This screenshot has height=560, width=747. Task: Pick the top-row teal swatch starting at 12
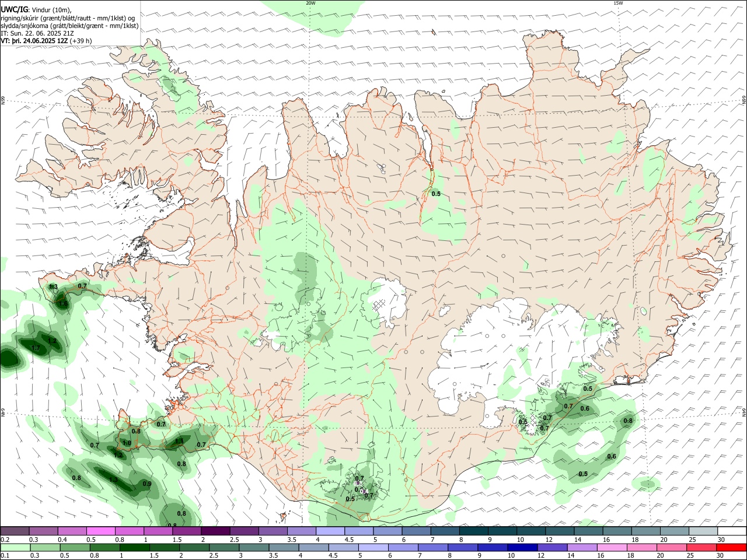pyautogui.click(x=560, y=531)
